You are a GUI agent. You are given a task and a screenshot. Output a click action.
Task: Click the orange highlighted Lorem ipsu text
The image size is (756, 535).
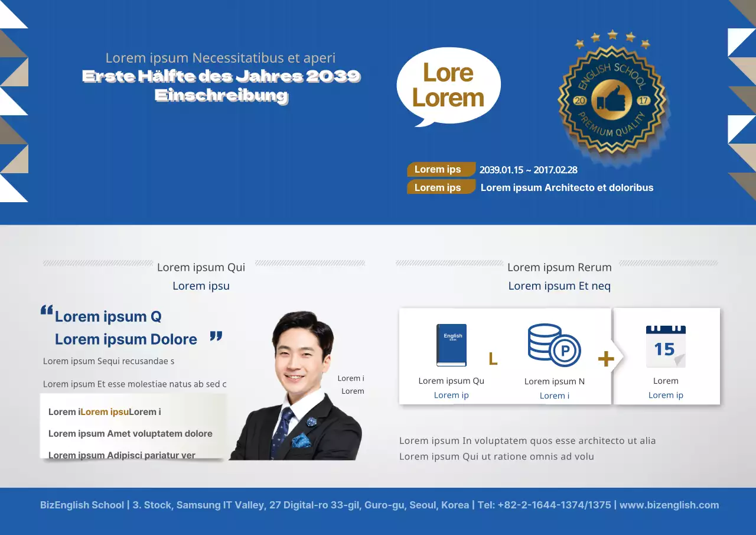pos(105,411)
